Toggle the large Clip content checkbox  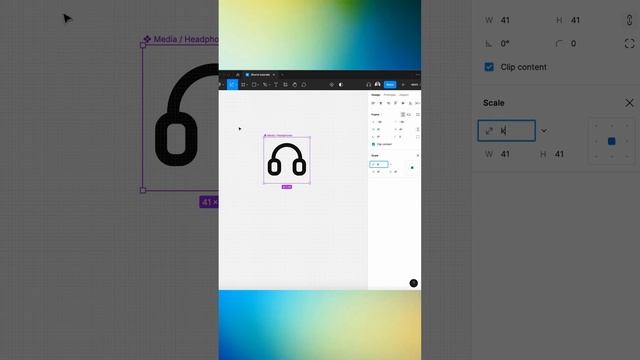(x=489, y=67)
